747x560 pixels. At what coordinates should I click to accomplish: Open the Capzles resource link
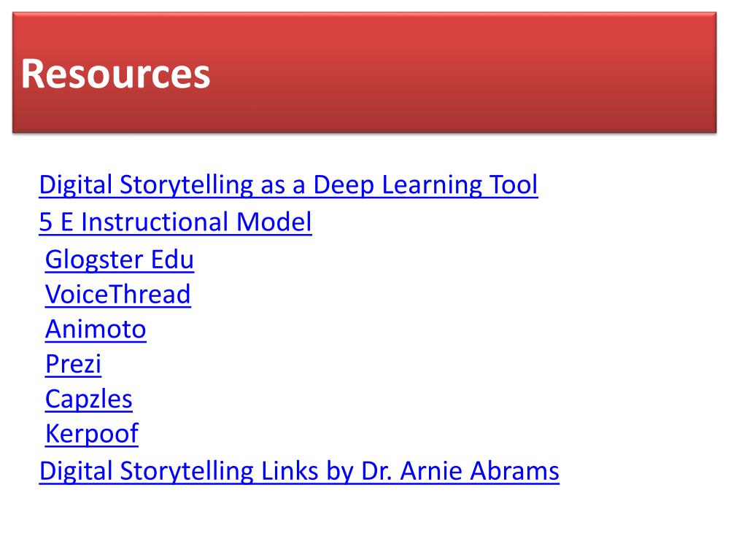point(88,399)
